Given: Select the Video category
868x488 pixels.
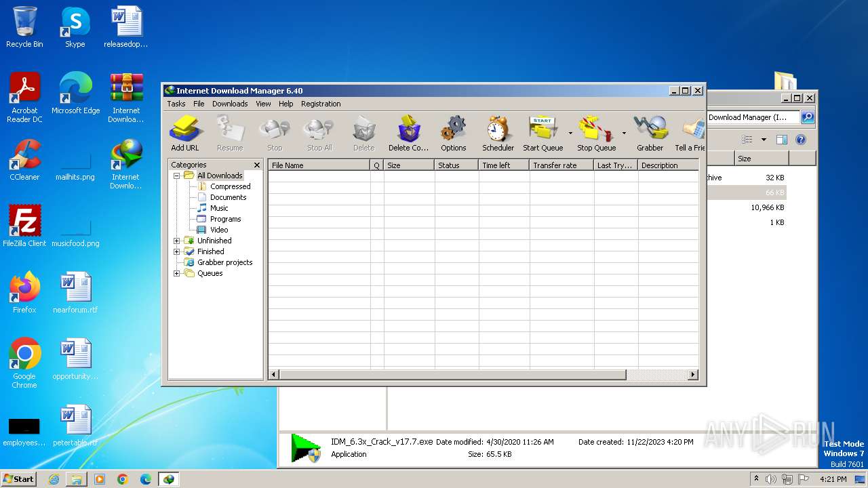Looking at the screenshot, I should 219,230.
